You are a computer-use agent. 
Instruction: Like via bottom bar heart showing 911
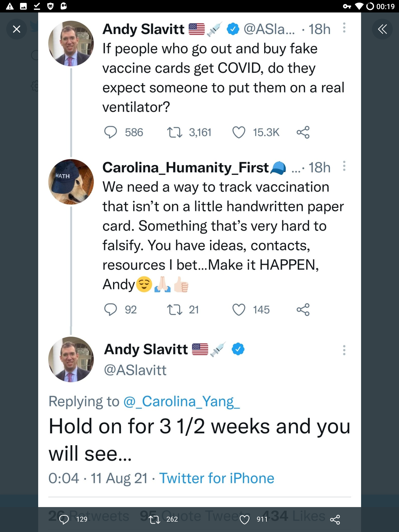tap(244, 520)
